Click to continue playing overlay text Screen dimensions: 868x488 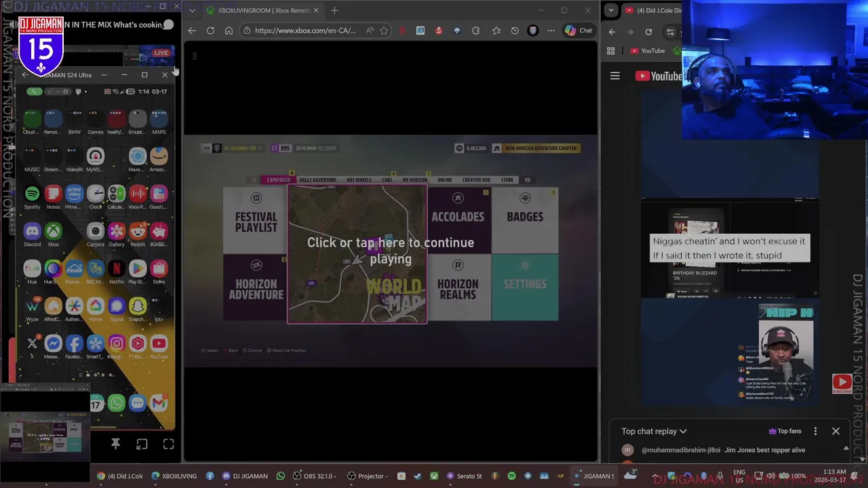391,251
